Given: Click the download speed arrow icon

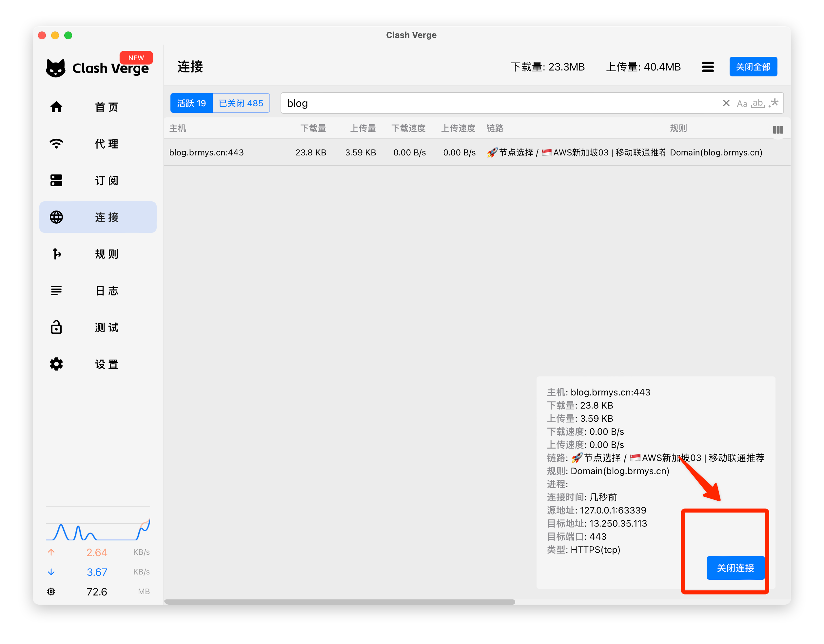Looking at the screenshot, I should point(51,572).
